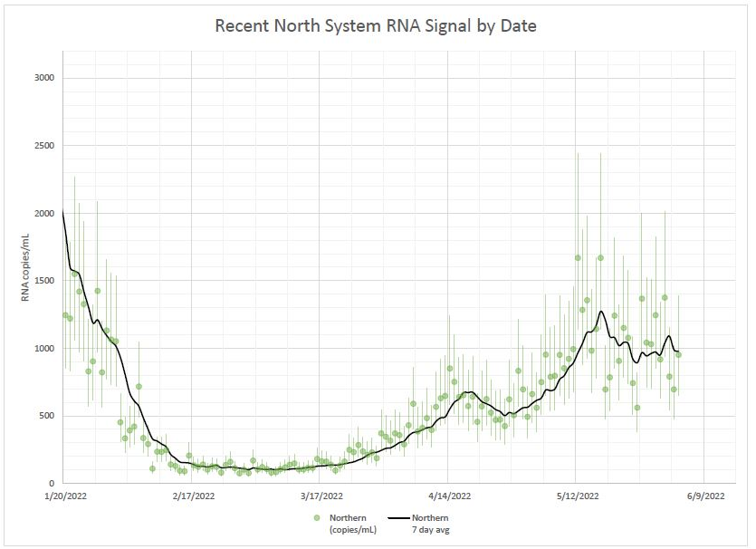The height and width of the screenshot is (549, 756).
Task: Select the 3/17/2022 x-axis date label
Action: tap(320, 496)
